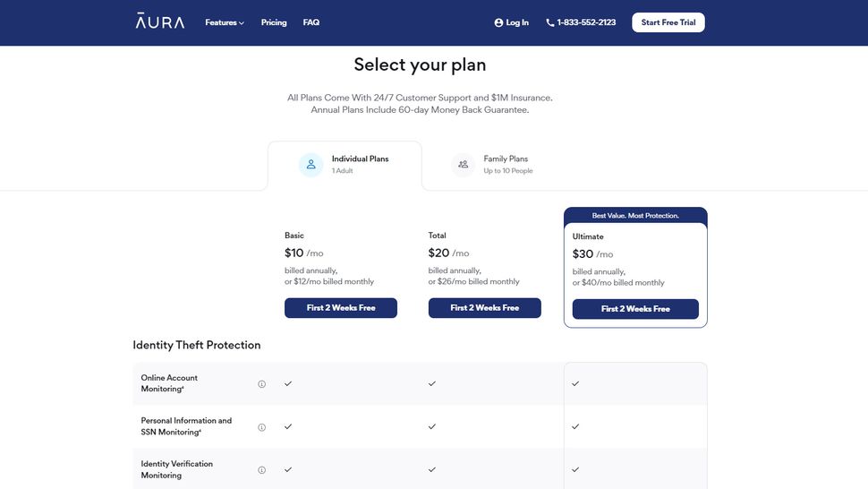The width and height of the screenshot is (868, 489).
Task: Start Ultimate plan First 2 Weeks Free
Action: click(x=635, y=309)
